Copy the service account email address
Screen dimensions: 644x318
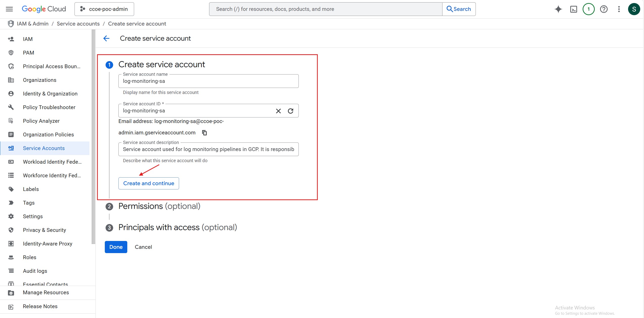[x=205, y=133]
